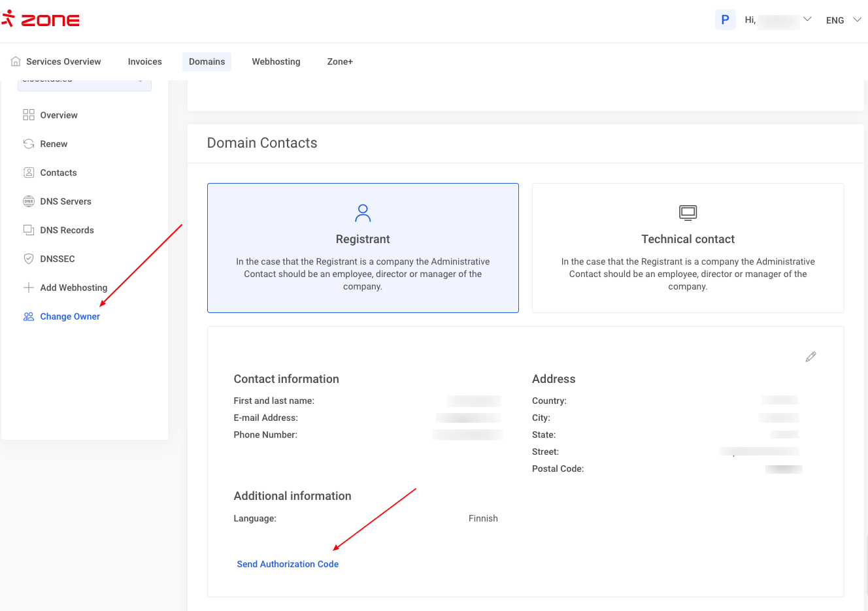Select the Technical contact card
This screenshot has height=611, width=868.
(x=688, y=248)
